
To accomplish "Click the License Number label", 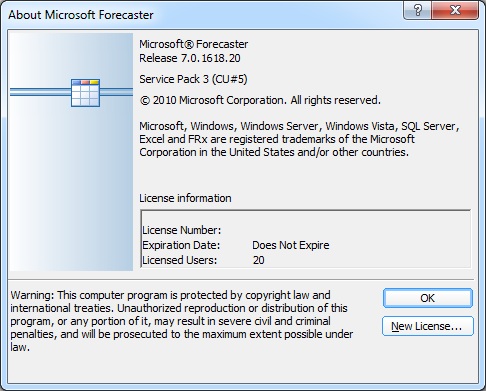I will (x=182, y=230).
